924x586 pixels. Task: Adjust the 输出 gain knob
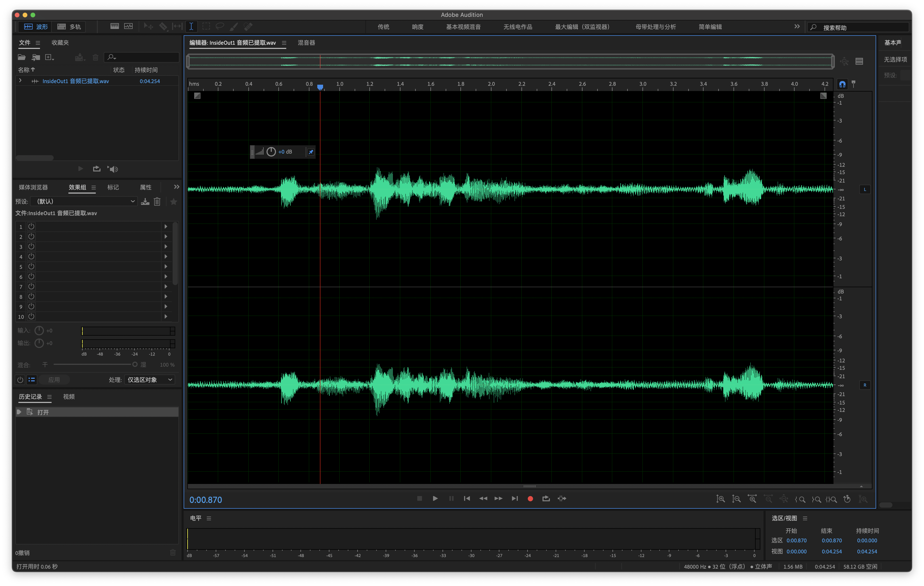pyautogui.click(x=39, y=343)
